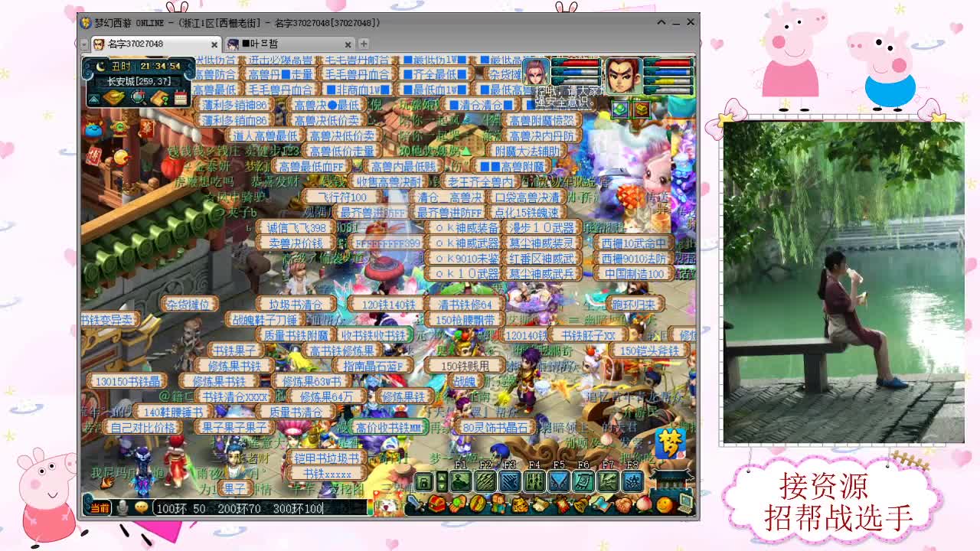This screenshot has width=980, height=551.
Task: Click the character red health bar
Action: (x=670, y=63)
